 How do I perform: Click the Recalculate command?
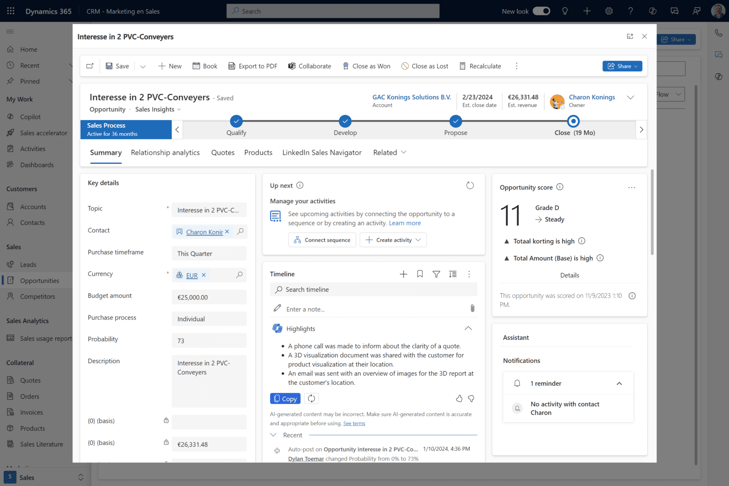[x=480, y=66]
